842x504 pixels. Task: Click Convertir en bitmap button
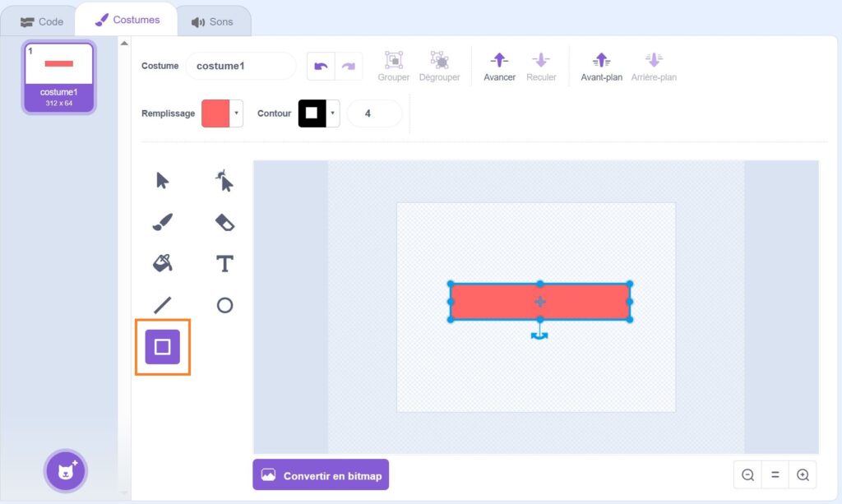pos(321,475)
